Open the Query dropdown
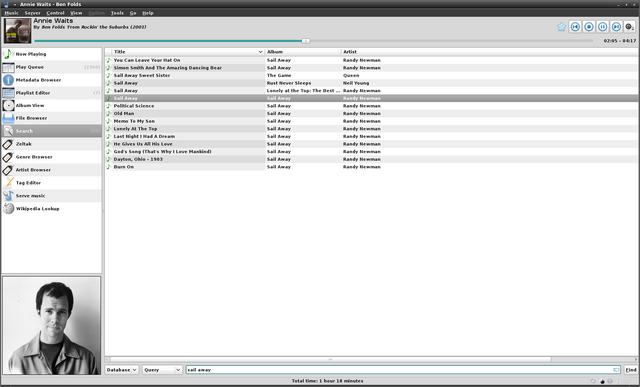Viewport: 640px width, 387px height. [162, 370]
